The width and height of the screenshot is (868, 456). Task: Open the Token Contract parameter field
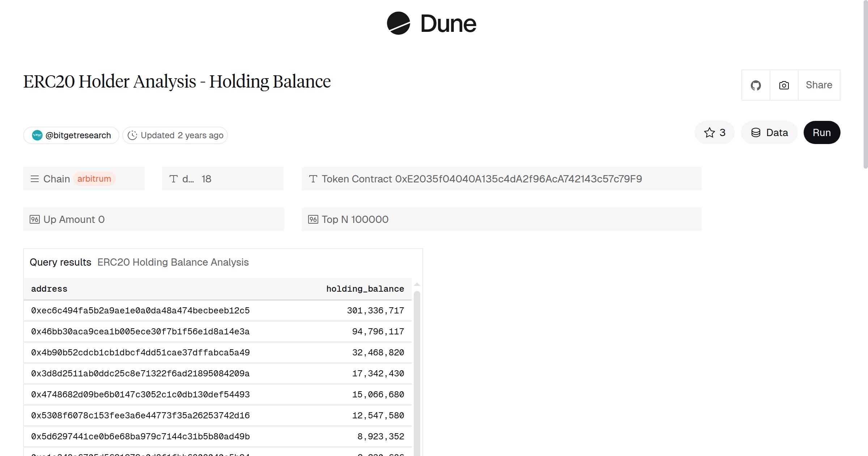481,178
